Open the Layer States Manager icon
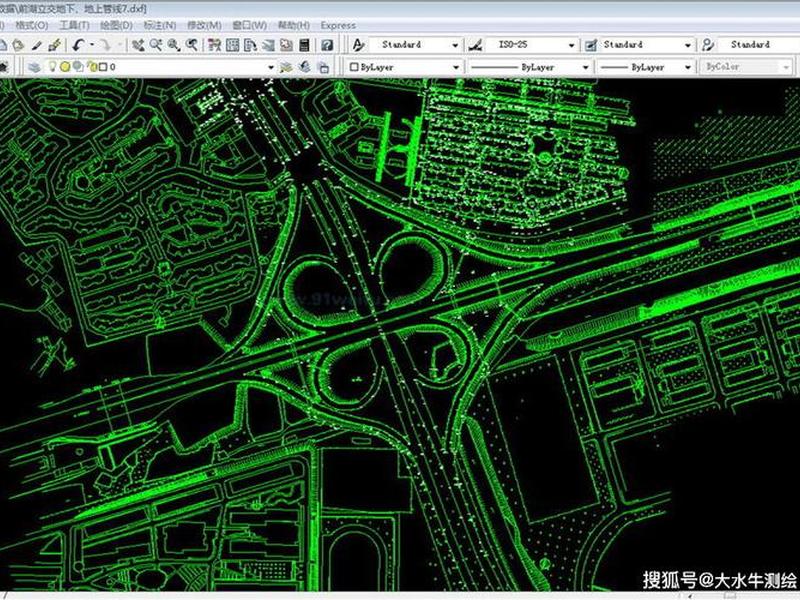 coord(323,67)
